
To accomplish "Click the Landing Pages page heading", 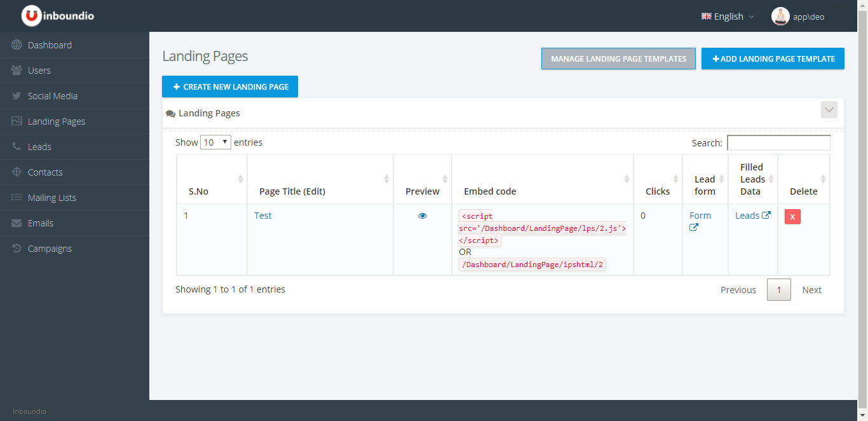I will (x=205, y=56).
